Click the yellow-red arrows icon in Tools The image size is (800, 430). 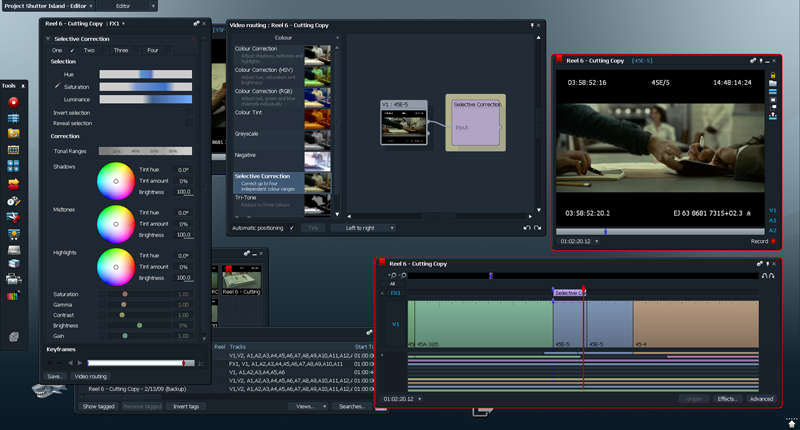pyautogui.click(x=14, y=185)
